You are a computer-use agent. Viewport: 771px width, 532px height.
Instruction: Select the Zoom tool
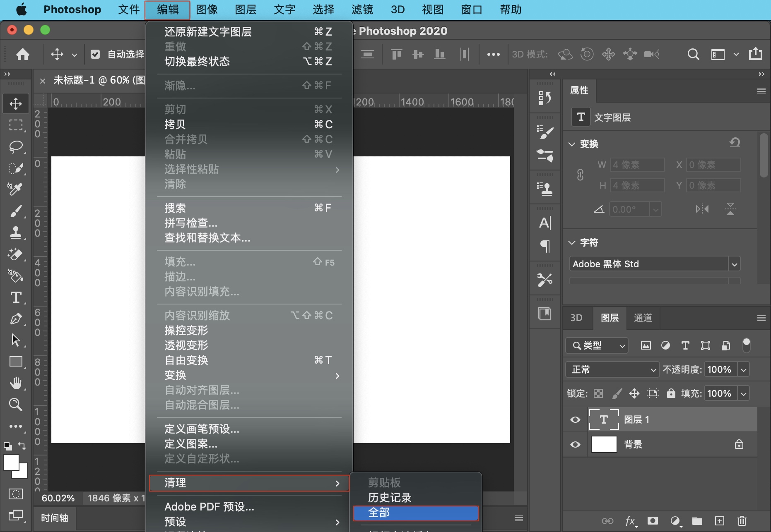[x=16, y=404]
